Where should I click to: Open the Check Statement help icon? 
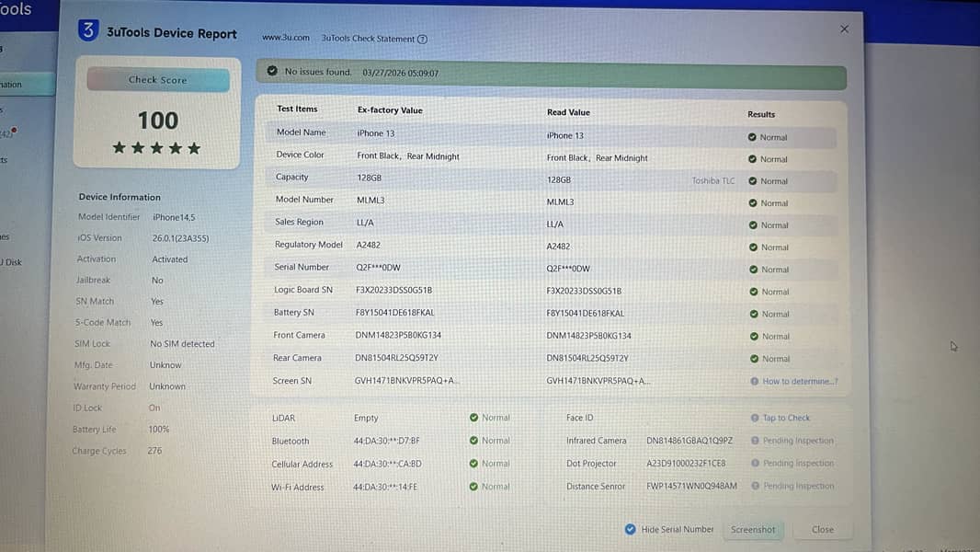click(x=423, y=39)
